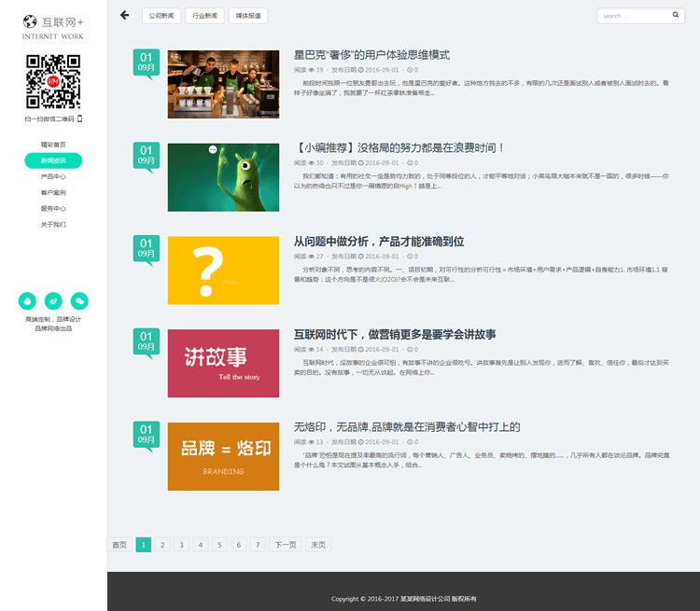Click the footer copyright text

point(403,599)
